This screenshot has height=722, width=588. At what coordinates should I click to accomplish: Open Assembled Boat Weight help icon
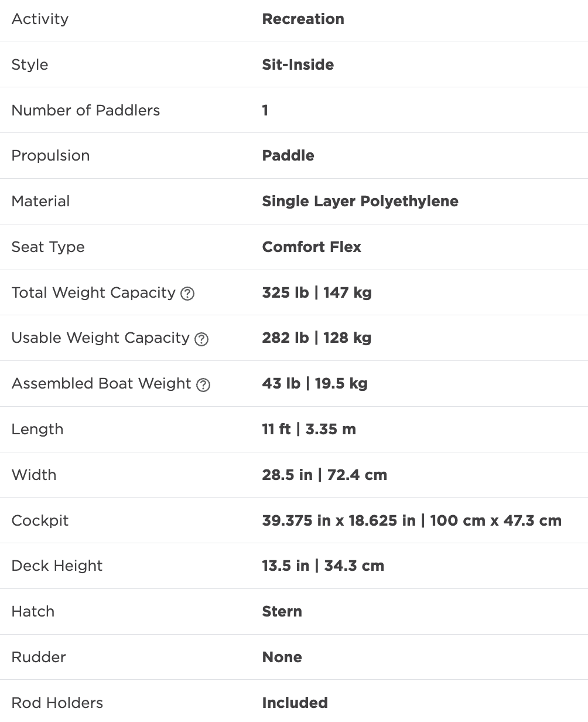click(203, 385)
